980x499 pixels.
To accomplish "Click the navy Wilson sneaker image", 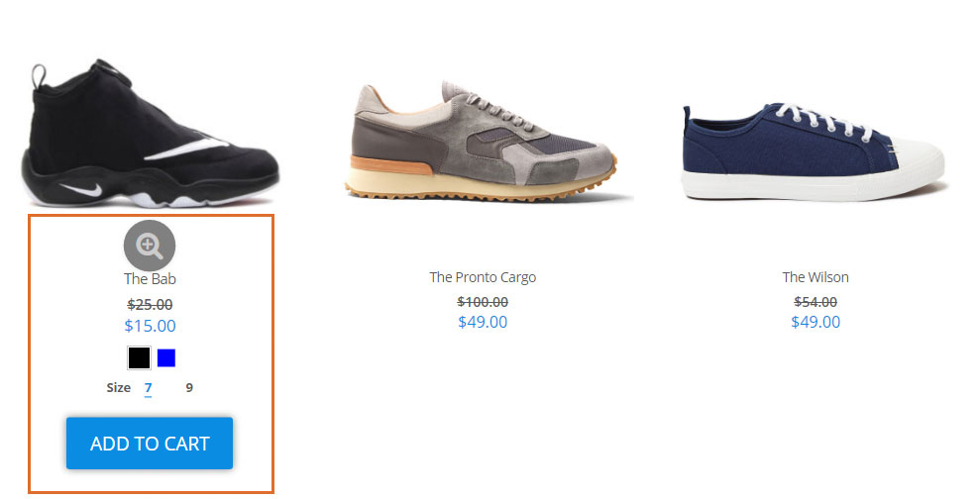I will click(815, 151).
